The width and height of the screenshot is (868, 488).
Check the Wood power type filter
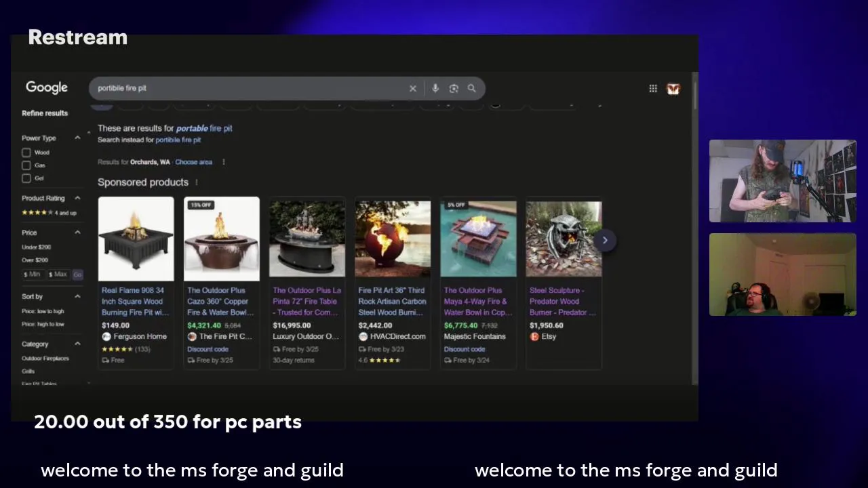(x=26, y=152)
